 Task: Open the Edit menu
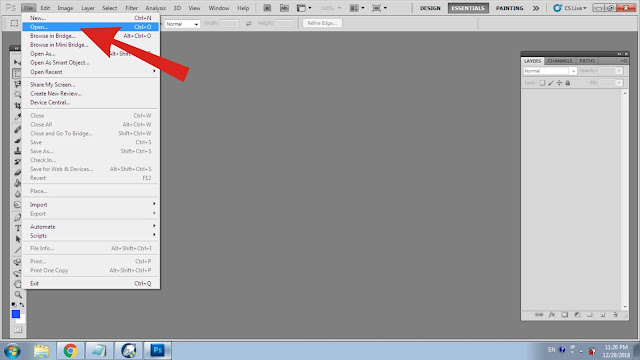click(45, 8)
